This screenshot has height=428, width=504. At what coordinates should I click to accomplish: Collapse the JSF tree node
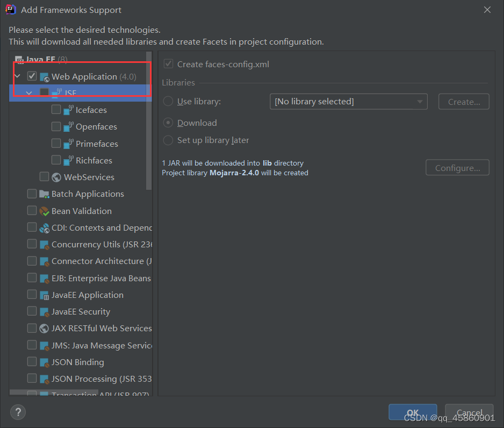pyautogui.click(x=29, y=93)
